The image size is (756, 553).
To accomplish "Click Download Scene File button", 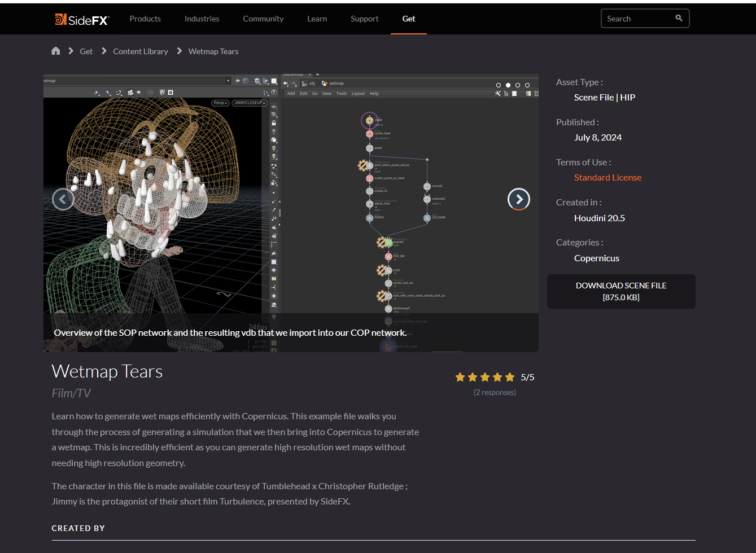I will pyautogui.click(x=621, y=291).
